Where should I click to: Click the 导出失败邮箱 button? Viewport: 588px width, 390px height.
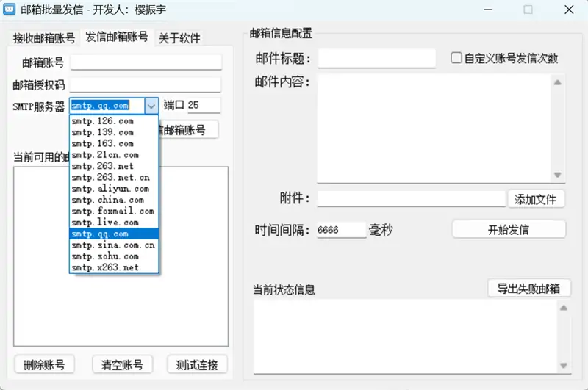pos(529,289)
